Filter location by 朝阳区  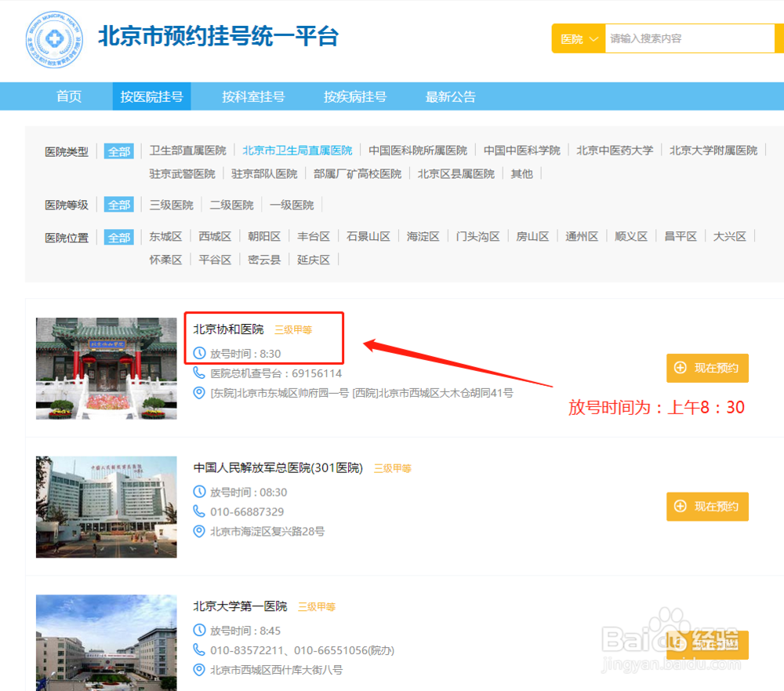264,236
